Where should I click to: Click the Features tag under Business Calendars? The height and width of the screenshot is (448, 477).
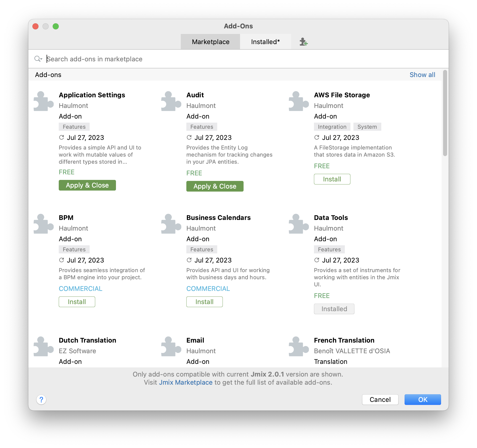click(202, 249)
